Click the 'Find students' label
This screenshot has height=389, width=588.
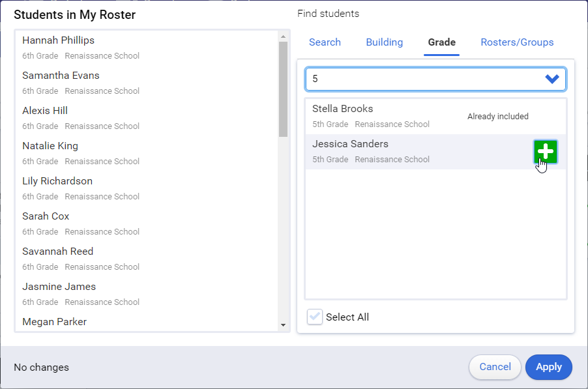328,14
